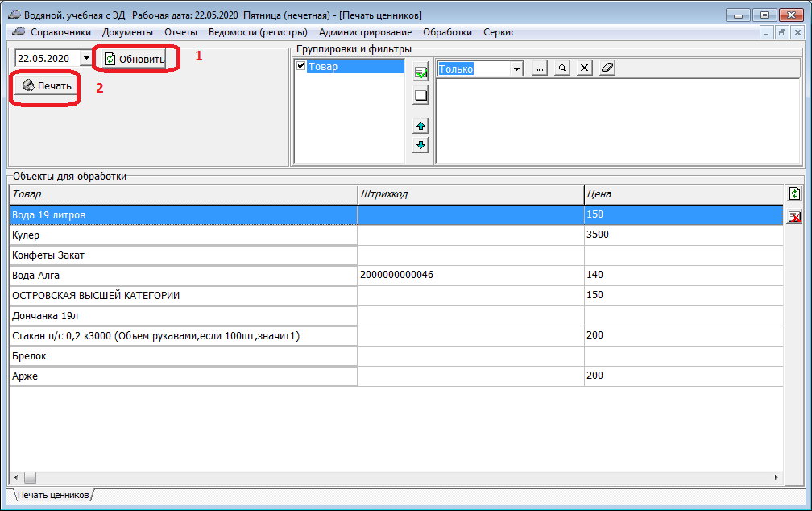Click the check-all groupings icon
The image size is (812, 511).
[x=420, y=73]
